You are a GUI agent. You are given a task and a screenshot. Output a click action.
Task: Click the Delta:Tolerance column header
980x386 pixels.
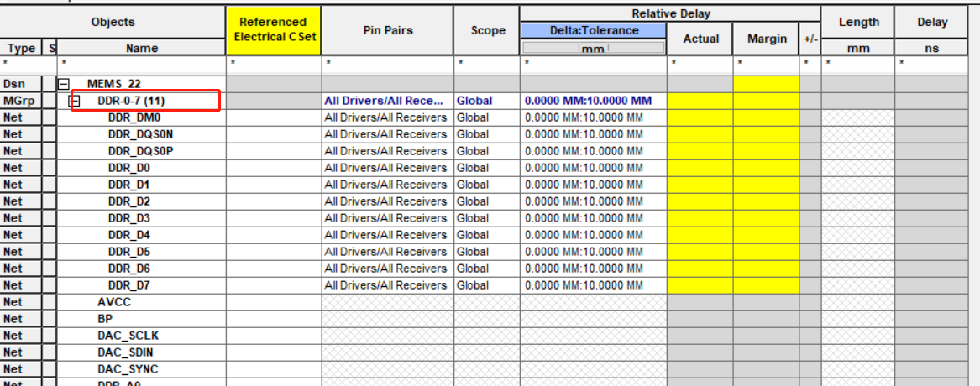tap(594, 30)
